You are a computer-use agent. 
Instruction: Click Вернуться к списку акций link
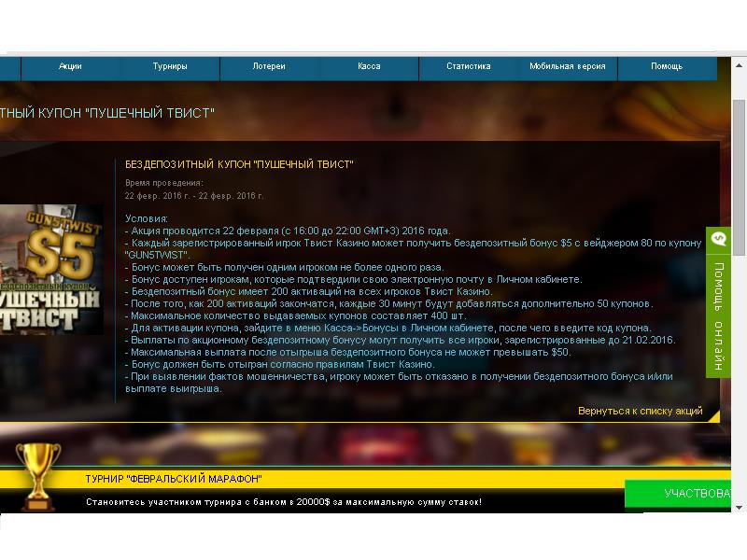click(x=640, y=411)
